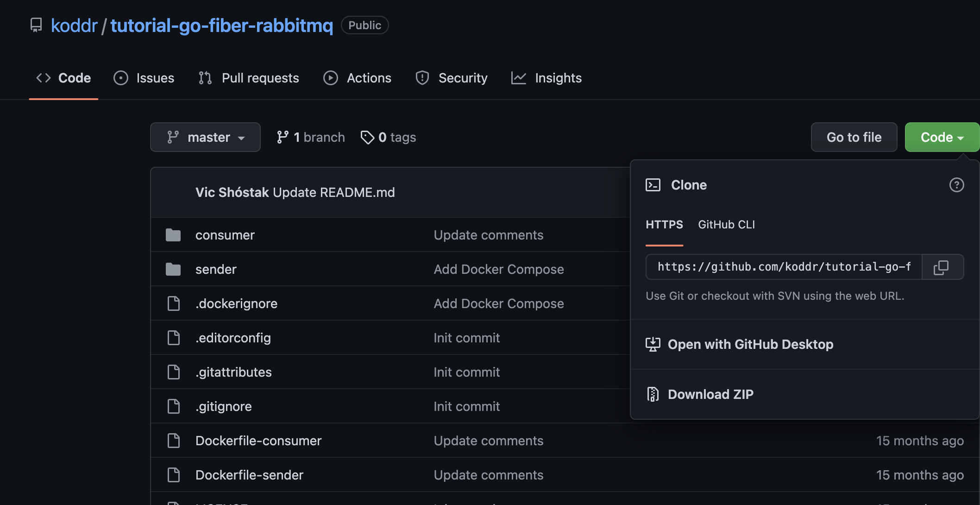Click the file icon for .gitattributes

[174, 372]
